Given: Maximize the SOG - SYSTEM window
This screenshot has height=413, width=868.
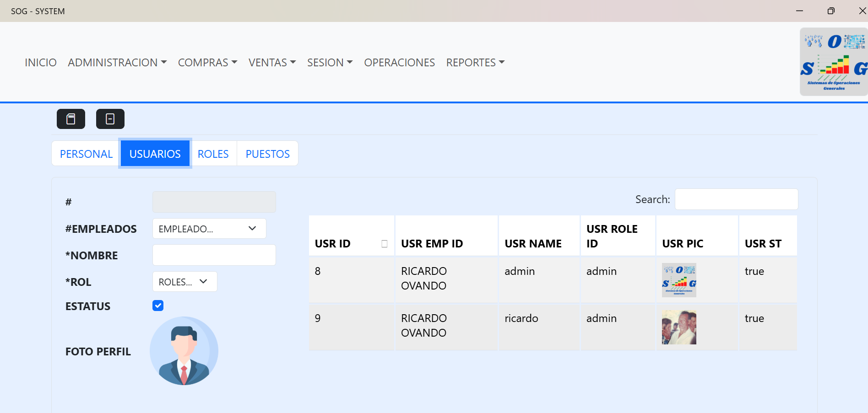Looking at the screenshot, I should [831, 11].
